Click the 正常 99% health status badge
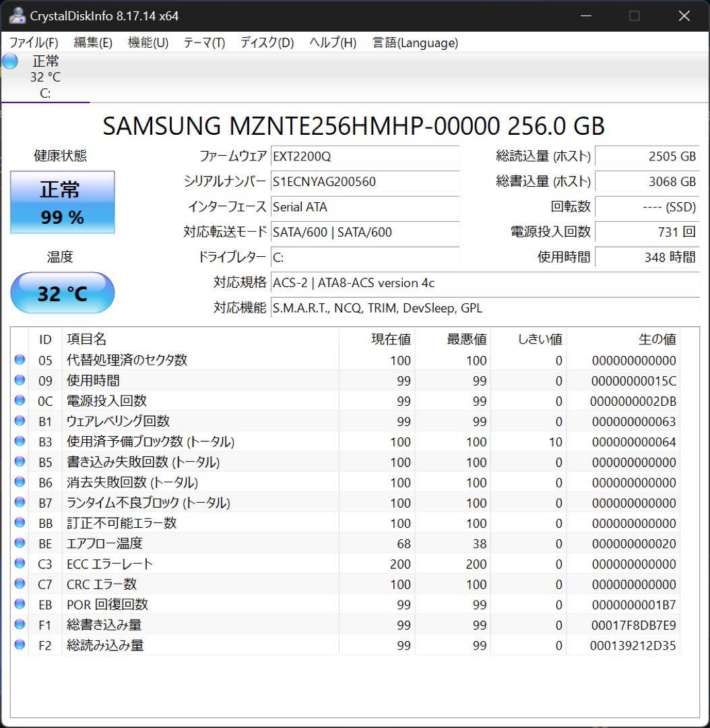Image resolution: width=710 pixels, height=728 pixels. [x=62, y=202]
